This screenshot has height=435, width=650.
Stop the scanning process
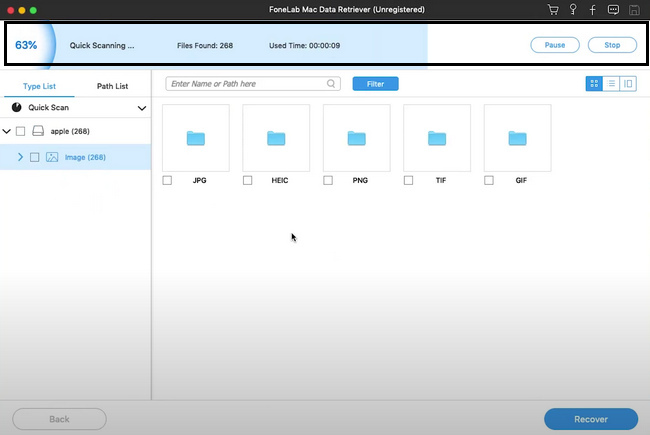612,45
